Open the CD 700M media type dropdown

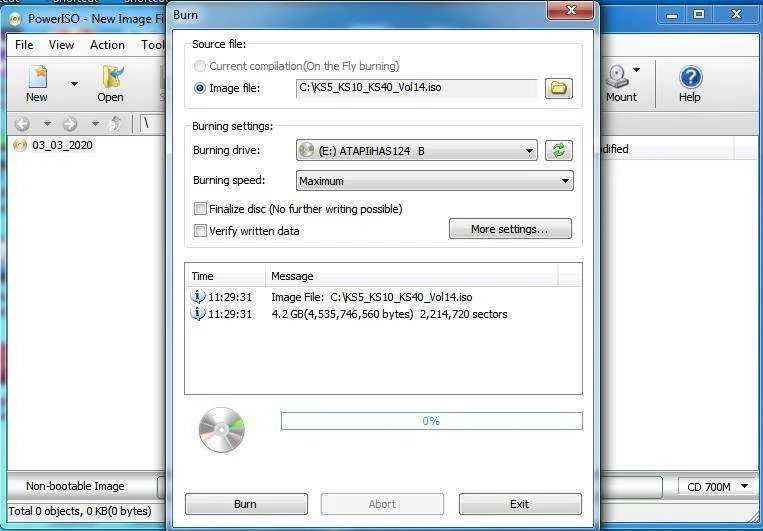718,487
